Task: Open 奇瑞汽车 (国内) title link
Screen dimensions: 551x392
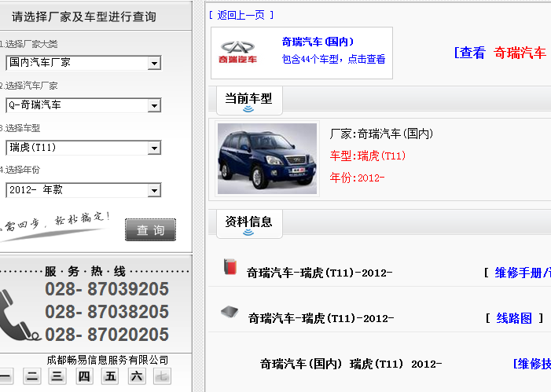Action: (x=318, y=42)
